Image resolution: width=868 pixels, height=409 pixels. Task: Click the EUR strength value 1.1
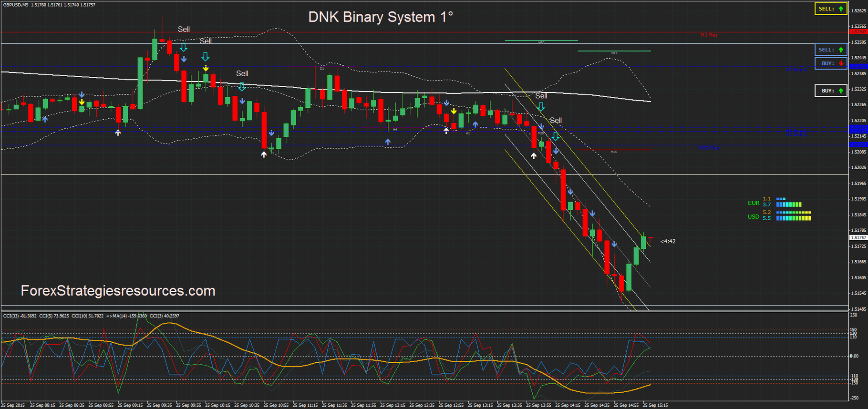click(767, 199)
